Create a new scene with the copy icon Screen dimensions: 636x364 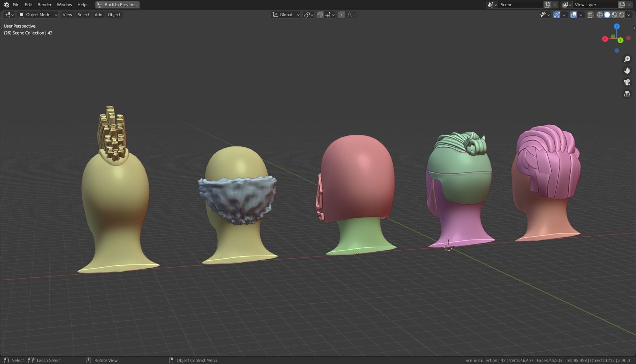click(x=547, y=5)
